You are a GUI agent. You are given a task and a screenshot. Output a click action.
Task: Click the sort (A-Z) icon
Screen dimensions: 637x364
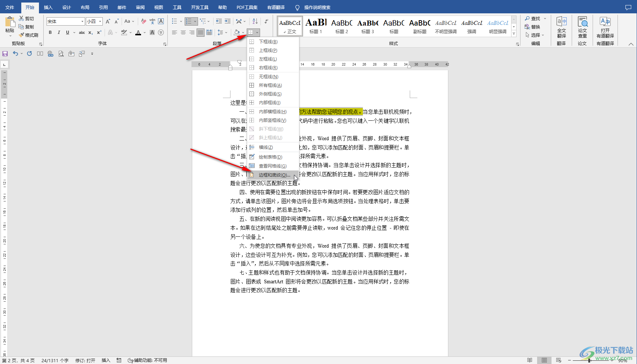coord(255,21)
